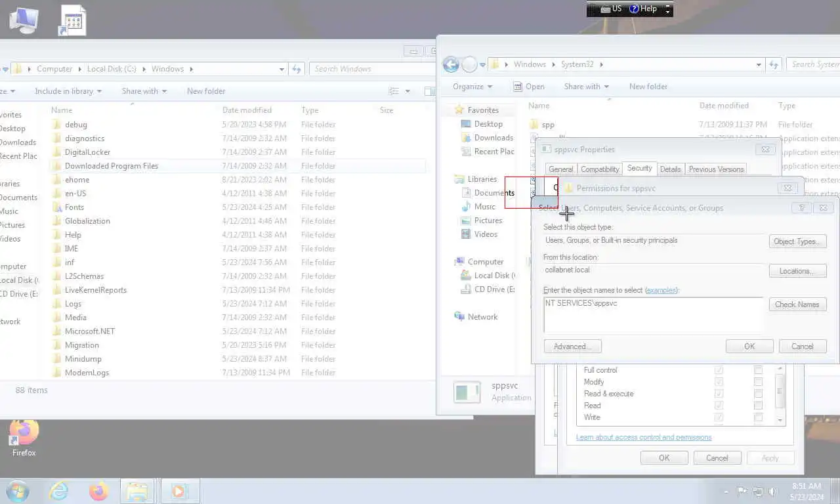840x504 pixels.
Task: Toggle Allow checkbox for Read
Action: click(x=719, y=406)
